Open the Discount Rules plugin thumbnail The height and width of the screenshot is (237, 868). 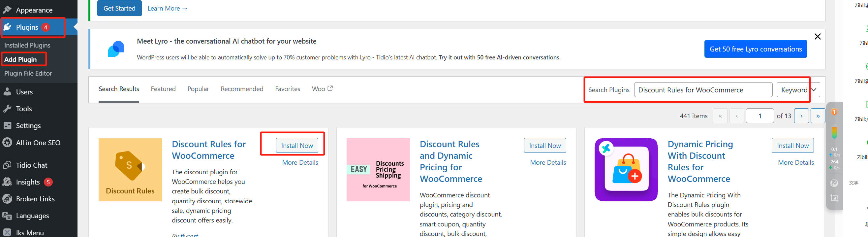[130, 170]
